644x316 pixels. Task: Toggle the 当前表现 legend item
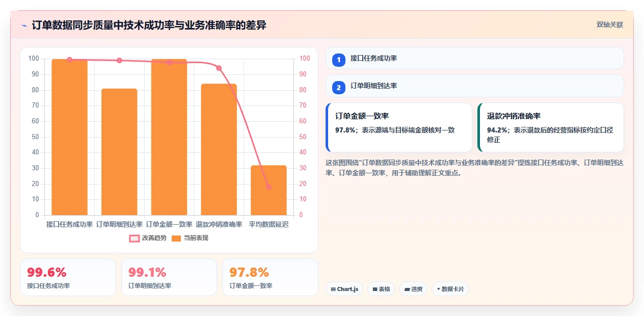click(x=190, y=238)
